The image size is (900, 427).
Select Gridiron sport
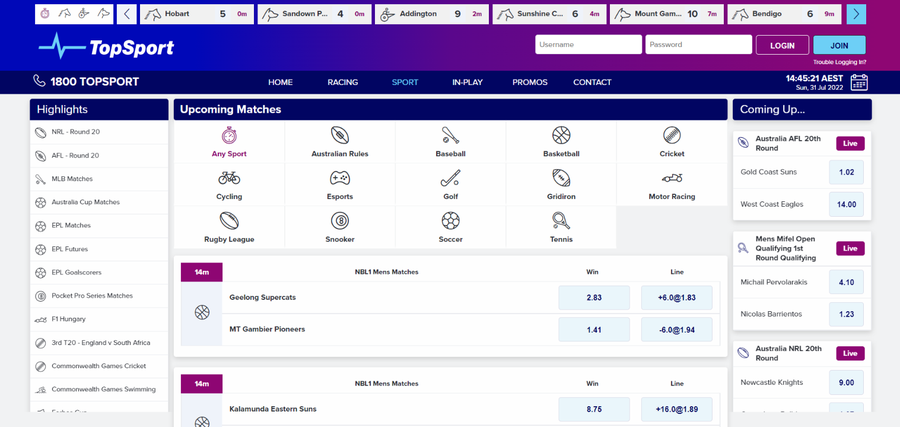click(x=561, y=185)
